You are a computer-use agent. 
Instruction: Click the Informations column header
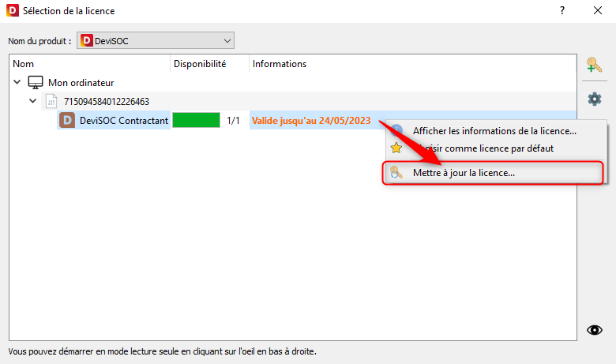[413, 64]
